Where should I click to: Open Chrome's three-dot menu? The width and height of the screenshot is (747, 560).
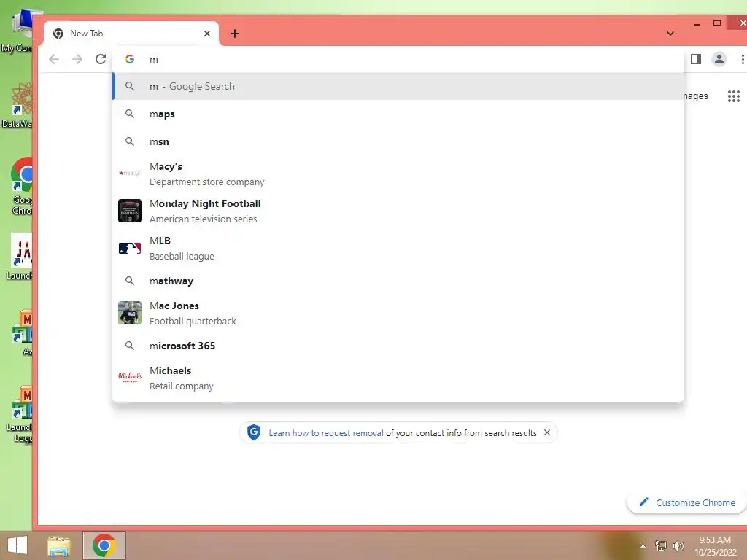click(742, 59)
